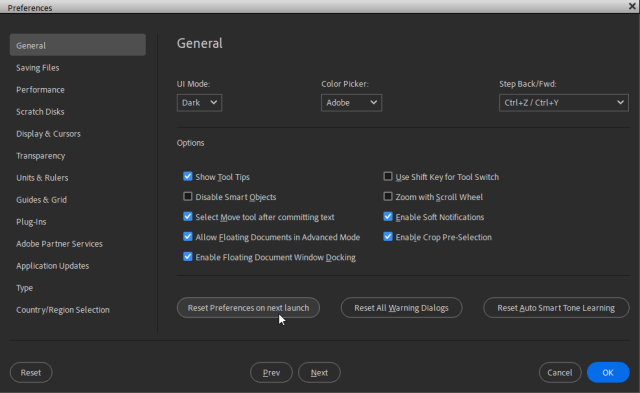Image resolution: width=640 pixels, height=393 pixels.
Task: Open Saving Files preferences
Action: coord(38,68)
